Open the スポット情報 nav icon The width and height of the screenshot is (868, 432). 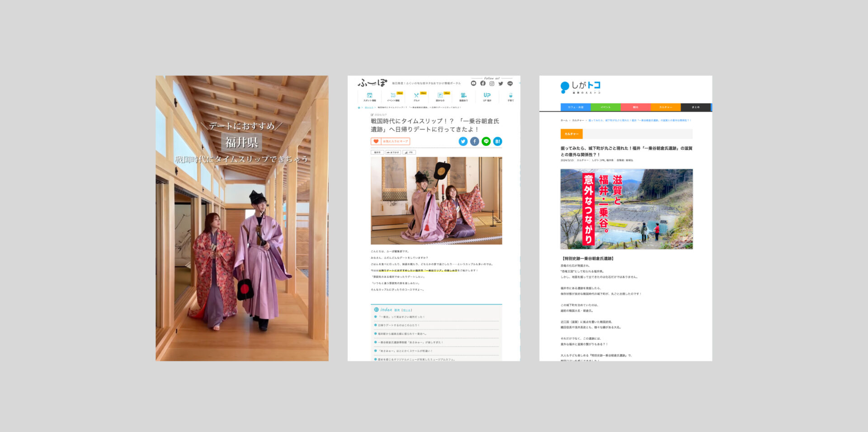click(369, 95)
